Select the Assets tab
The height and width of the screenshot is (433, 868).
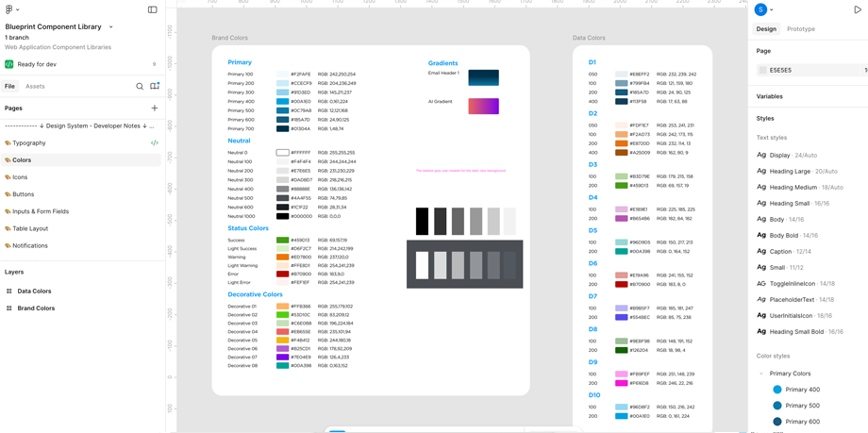click(x=35, y=87)
